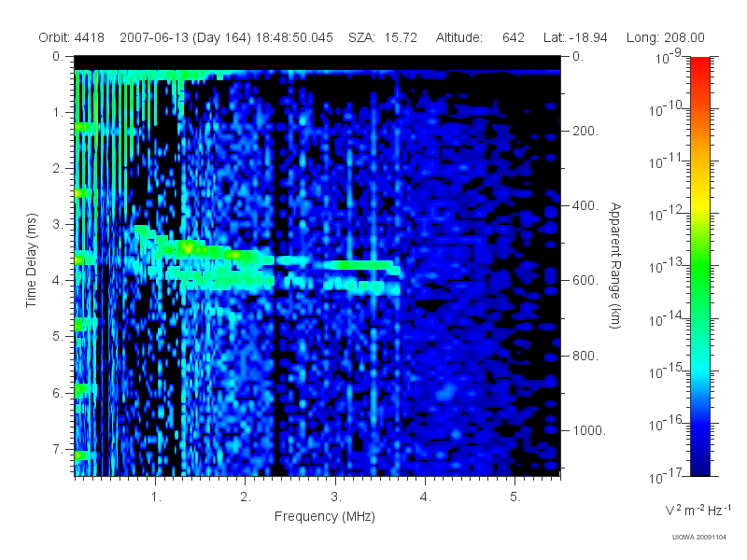Click the 10^-17 colorbar tick label

click(x=667, y=476)
